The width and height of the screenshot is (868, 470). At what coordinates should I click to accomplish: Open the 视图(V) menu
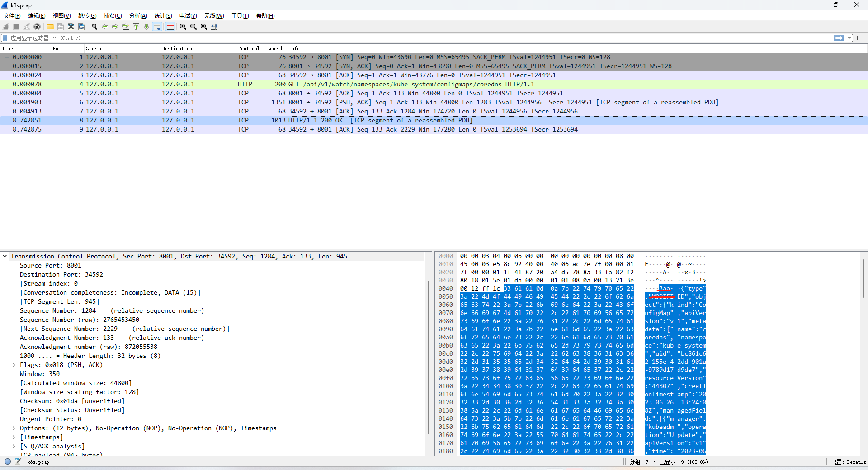point(61,16)
